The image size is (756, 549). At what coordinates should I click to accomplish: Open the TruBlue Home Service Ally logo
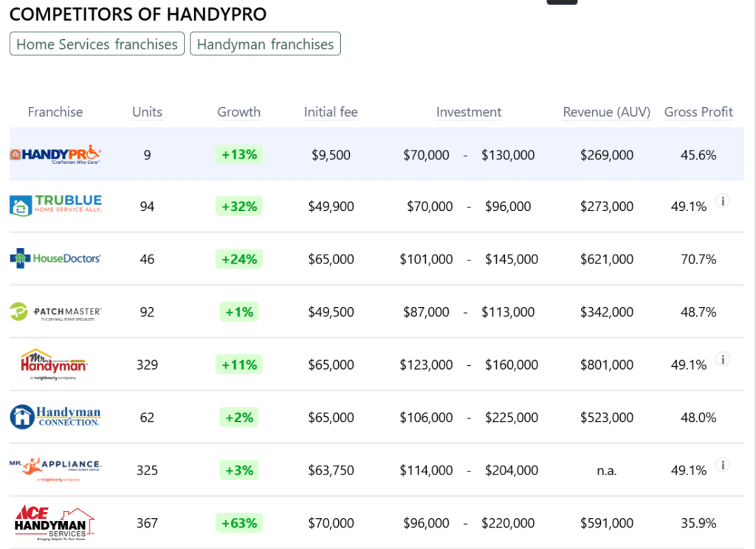point(55,205)
